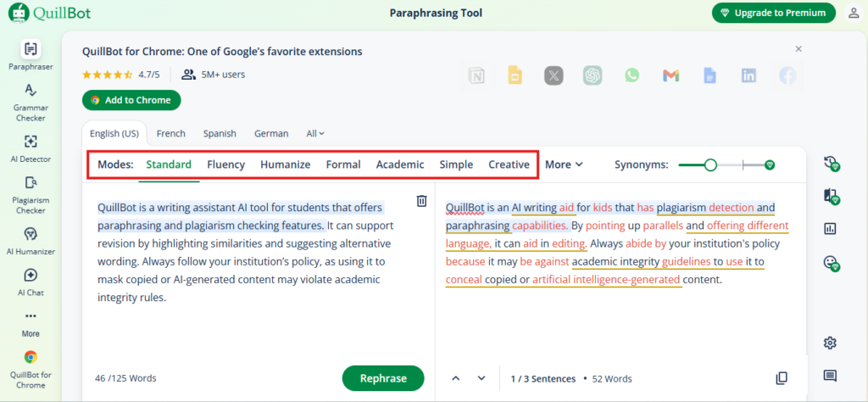
Task: Open the feedback message icon
Action: tap(830, 376)
